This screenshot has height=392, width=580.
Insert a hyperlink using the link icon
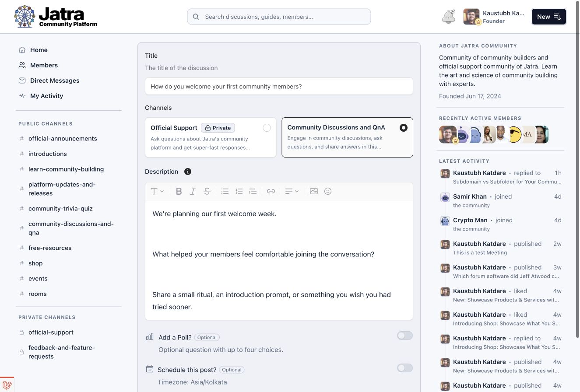(x=271, y=191)
